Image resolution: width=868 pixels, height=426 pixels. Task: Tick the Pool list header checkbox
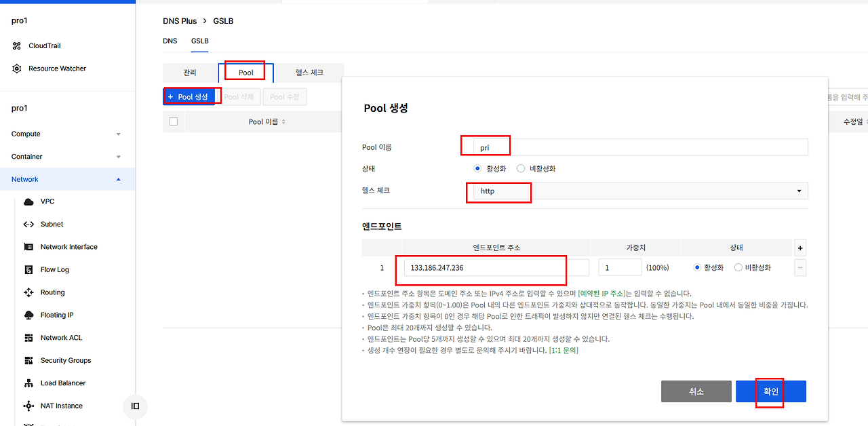[x=173, y=121]
